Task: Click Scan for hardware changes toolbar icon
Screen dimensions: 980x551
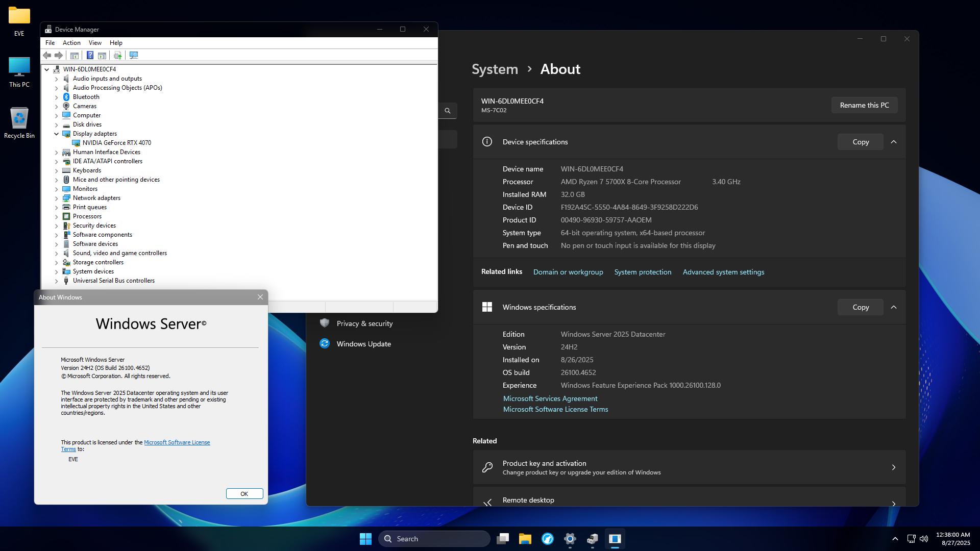Action: coord(134,55)
